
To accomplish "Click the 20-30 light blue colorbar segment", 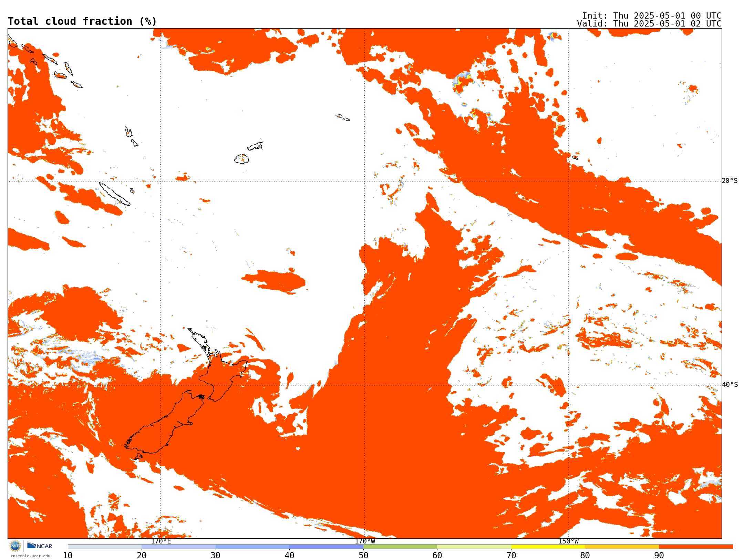I will (x=179, y=547).
